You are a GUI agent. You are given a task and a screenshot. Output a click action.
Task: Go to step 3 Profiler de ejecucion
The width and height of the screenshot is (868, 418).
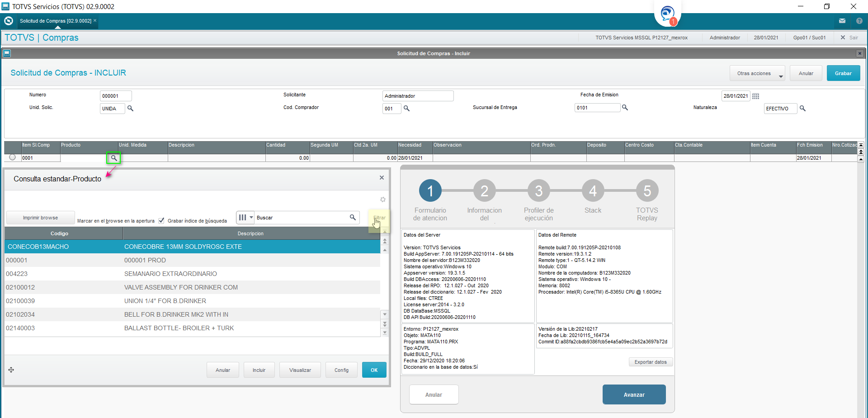[538, 191]
